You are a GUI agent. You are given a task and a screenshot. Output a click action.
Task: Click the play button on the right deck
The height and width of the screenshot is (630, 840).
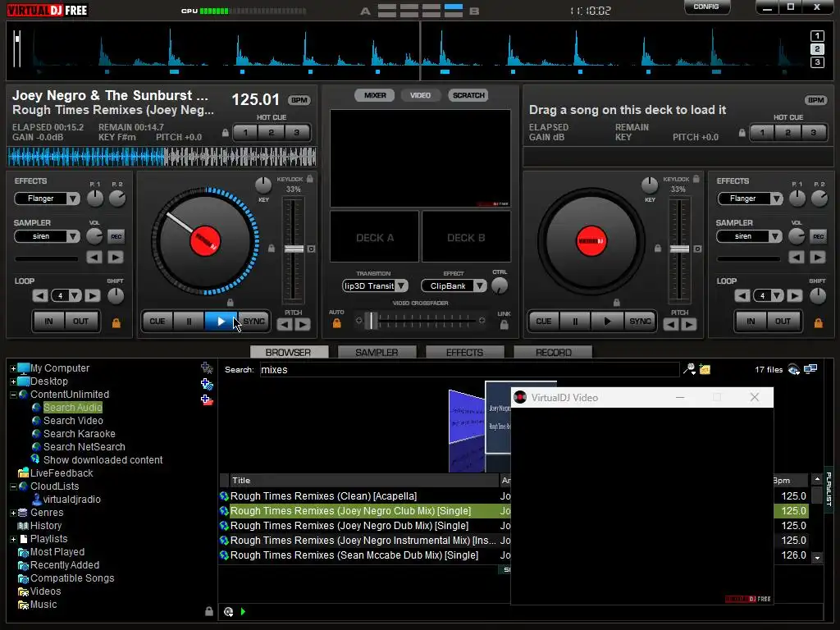coord(607,322)
